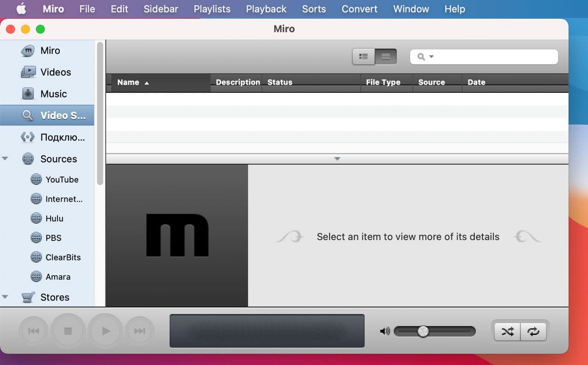Open the Edit menu
Viewport: 588px width, 365px height.
119,9
